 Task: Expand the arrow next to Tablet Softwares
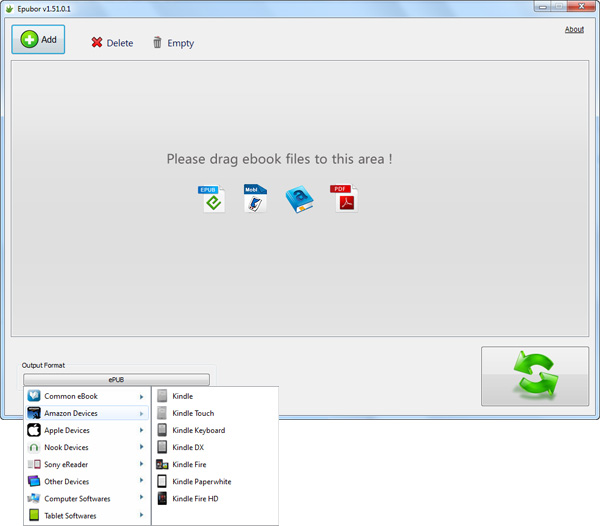tap(141, 515)
